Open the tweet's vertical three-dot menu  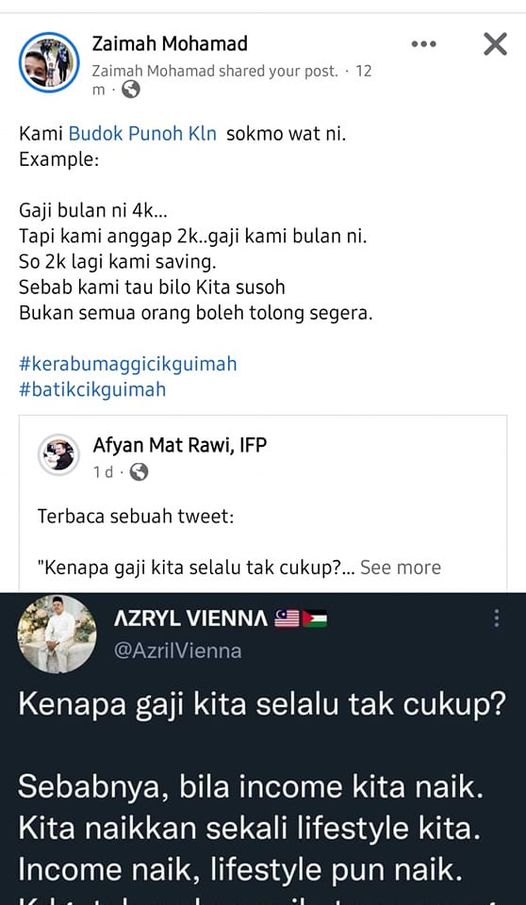pos(496,619)
